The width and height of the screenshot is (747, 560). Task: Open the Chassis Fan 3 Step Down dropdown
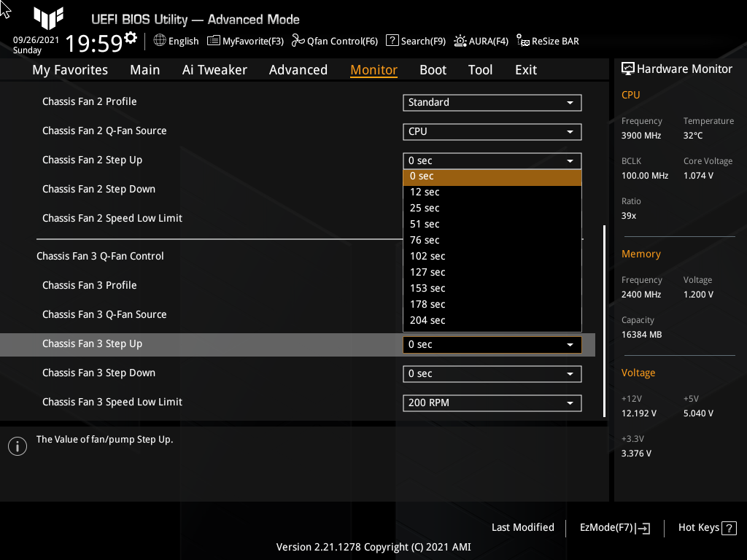492,373
